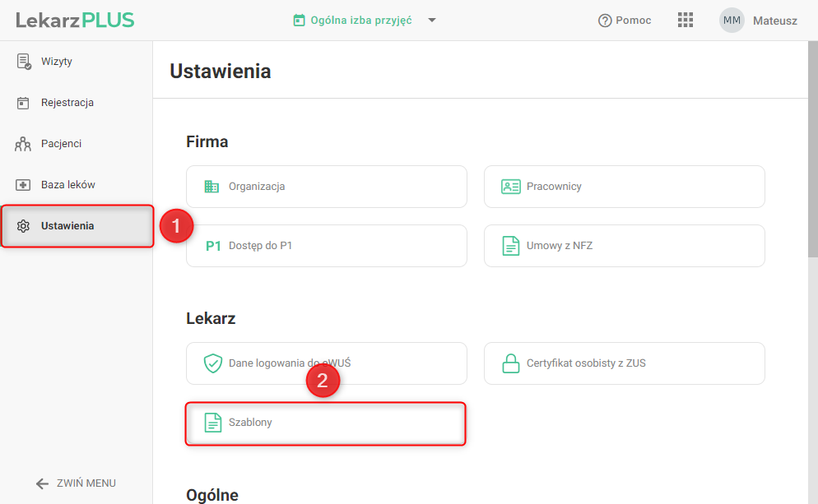This screenshot has height=504, width=818.
Task: Click the Ustawienia gear icon
Action: (x=23, y=226)
